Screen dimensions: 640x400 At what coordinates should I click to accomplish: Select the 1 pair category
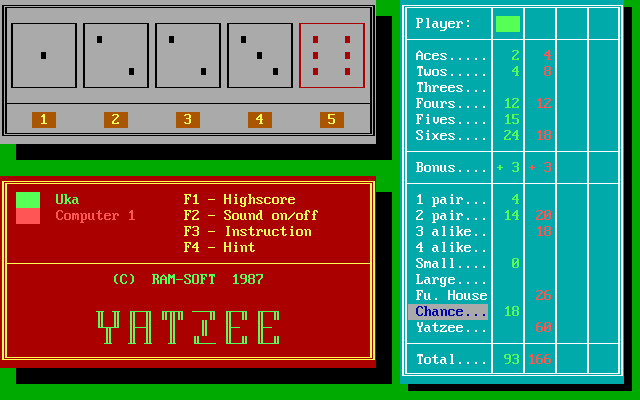(451, 200)
